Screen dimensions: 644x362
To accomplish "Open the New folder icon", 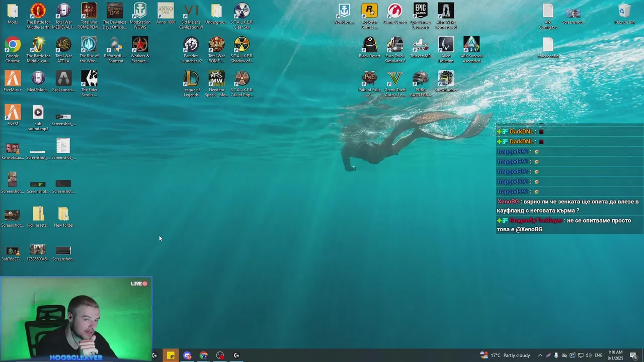I will 63,216.
